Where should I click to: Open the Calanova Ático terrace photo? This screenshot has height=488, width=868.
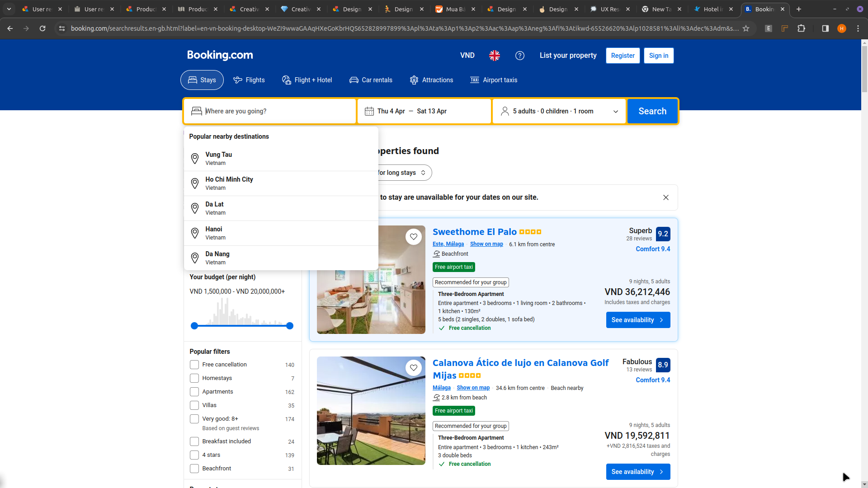coord(371,411)
